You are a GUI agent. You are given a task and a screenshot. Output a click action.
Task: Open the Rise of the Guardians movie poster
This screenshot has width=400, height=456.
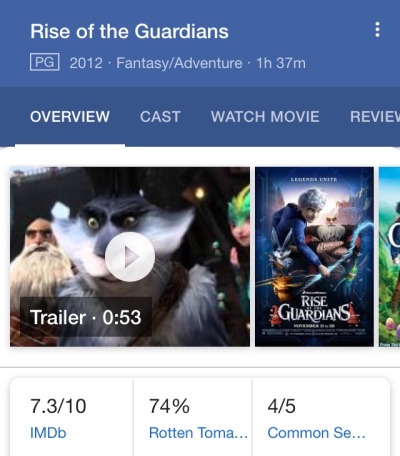click(314, 257)
